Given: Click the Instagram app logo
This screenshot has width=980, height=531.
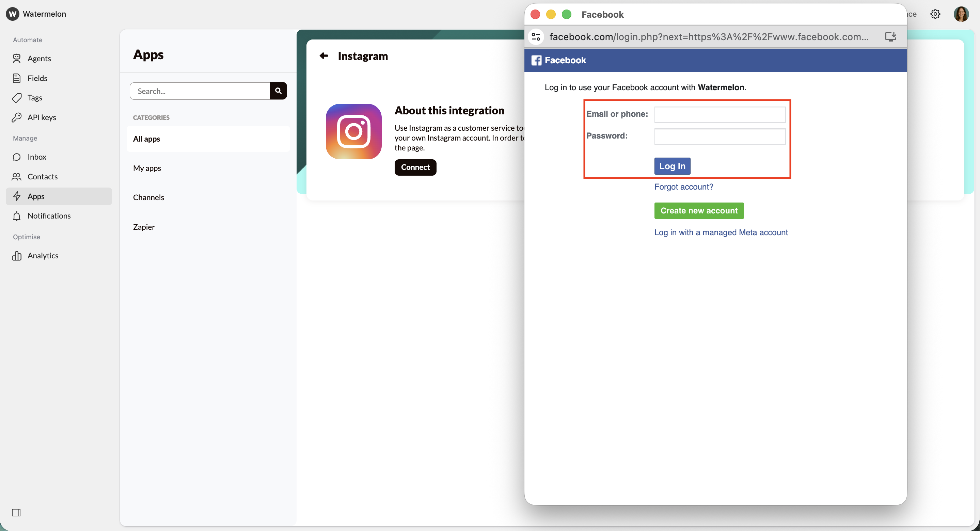Looking at the screenshot, I should tap(353, 131).
